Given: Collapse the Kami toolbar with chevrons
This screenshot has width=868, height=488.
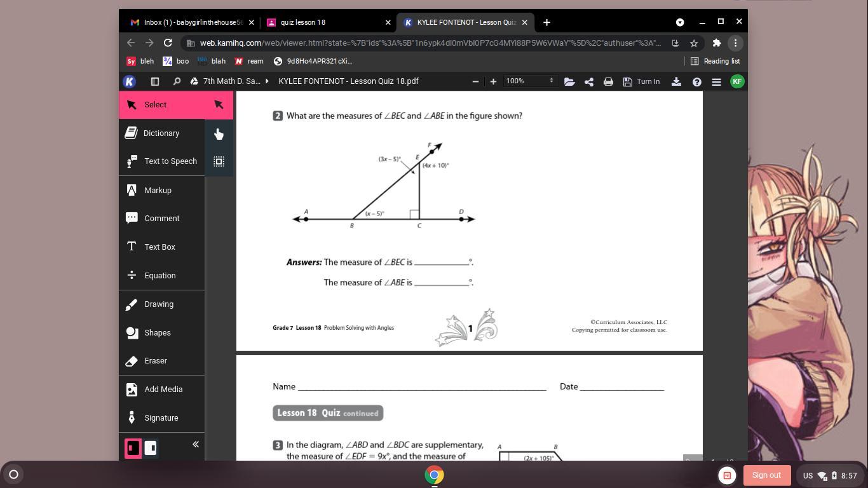Looking at the screenshot, I should point(196,445).
